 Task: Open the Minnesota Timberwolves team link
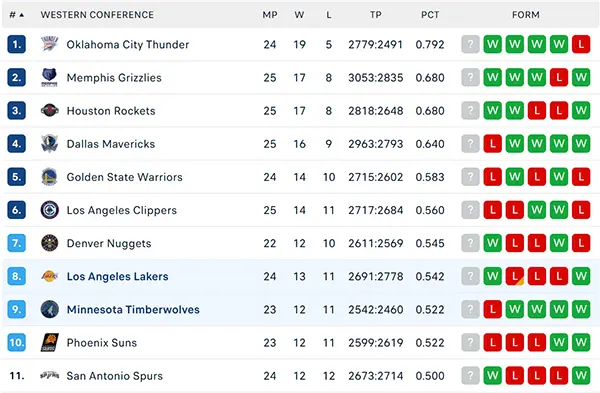pyautogui.click(x=133, y=310)
